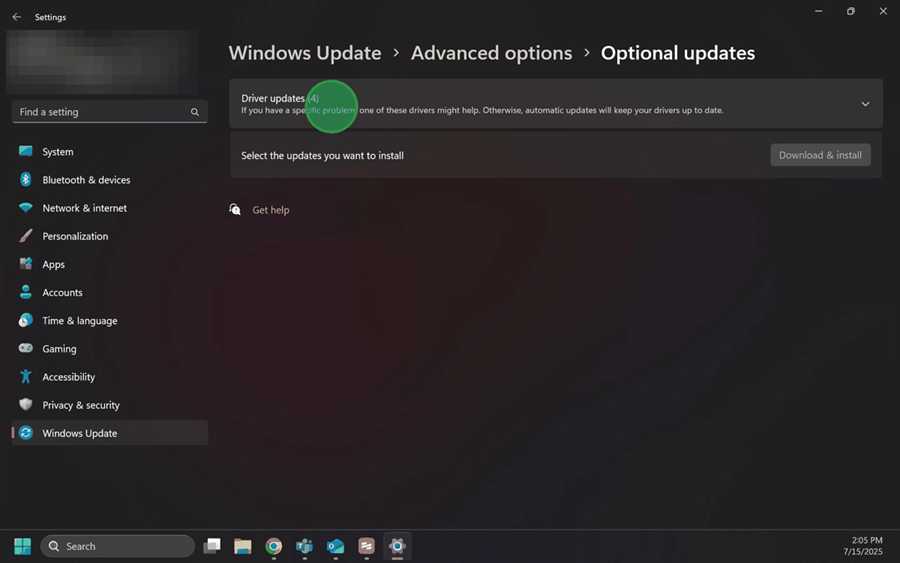The image size is (900, 563).
Task: Open Bluetooth & devices settings
Action: pyautogui.click(x=86, y=180)
